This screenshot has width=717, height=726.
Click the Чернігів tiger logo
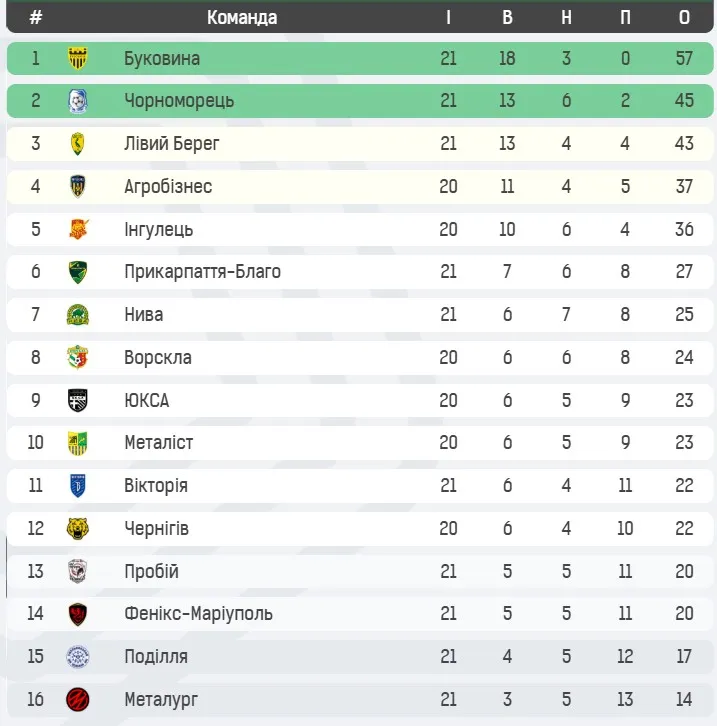click(x=78, y=529)
